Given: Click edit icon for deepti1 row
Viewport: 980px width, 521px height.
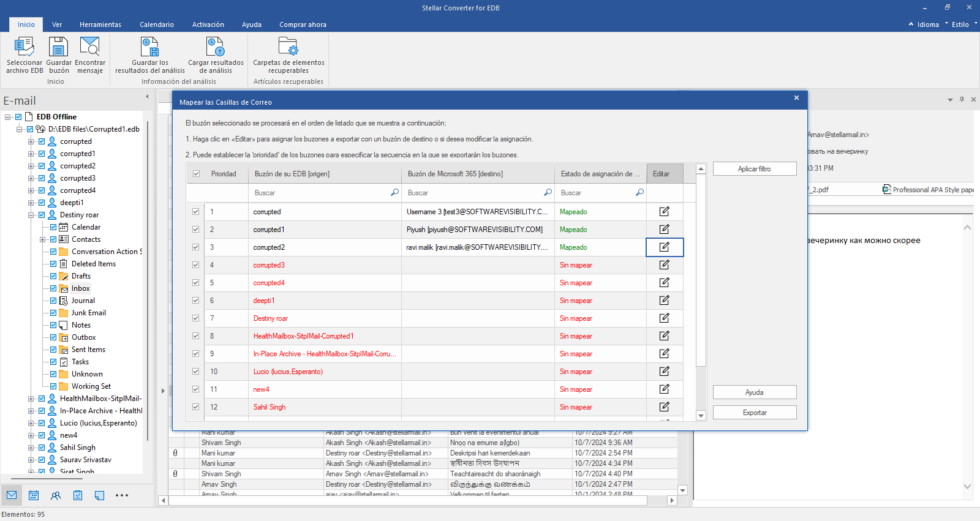Looking at the screenshot, I should click(664, 301).
